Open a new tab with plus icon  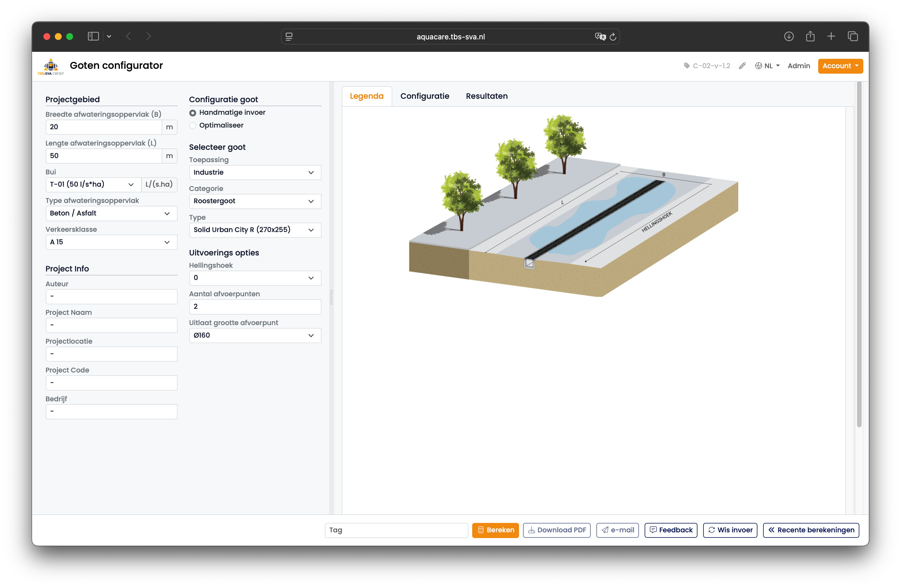click(x=831, y=36)
